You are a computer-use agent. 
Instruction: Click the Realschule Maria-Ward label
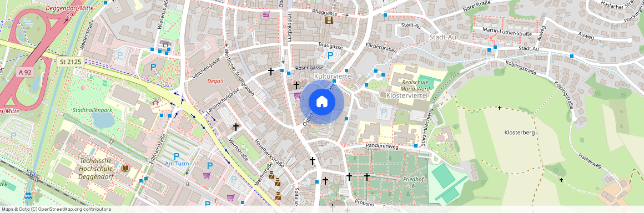click(x=416, y=86)
